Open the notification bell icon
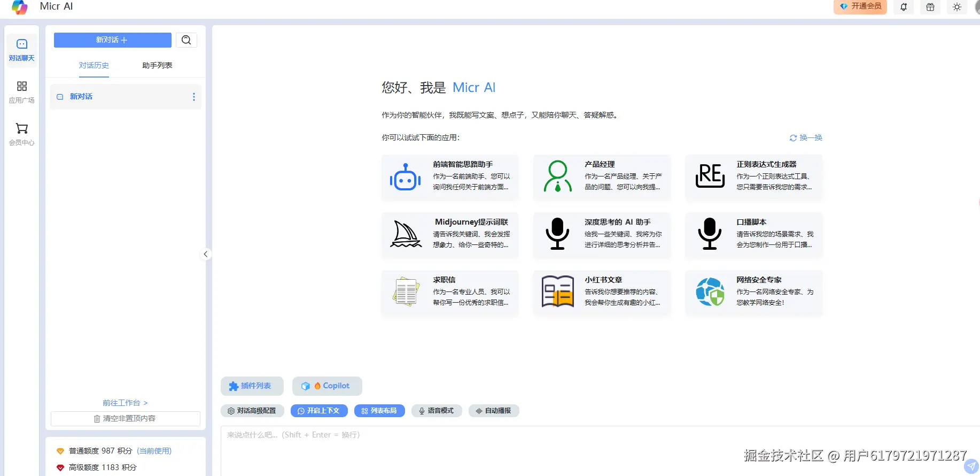The height and width of the screenshot is (476, 980). pos(904,7)
